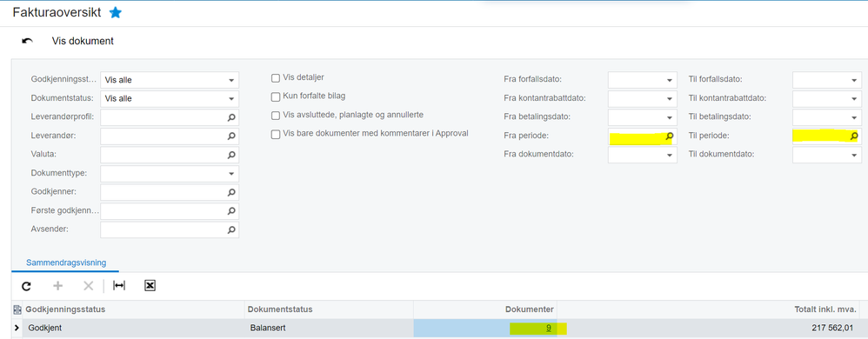The width and height of the screenshot is (868, 339).
Task: Toggle Vis avsluttede, planlagte og annullerte
Action: 276,116
